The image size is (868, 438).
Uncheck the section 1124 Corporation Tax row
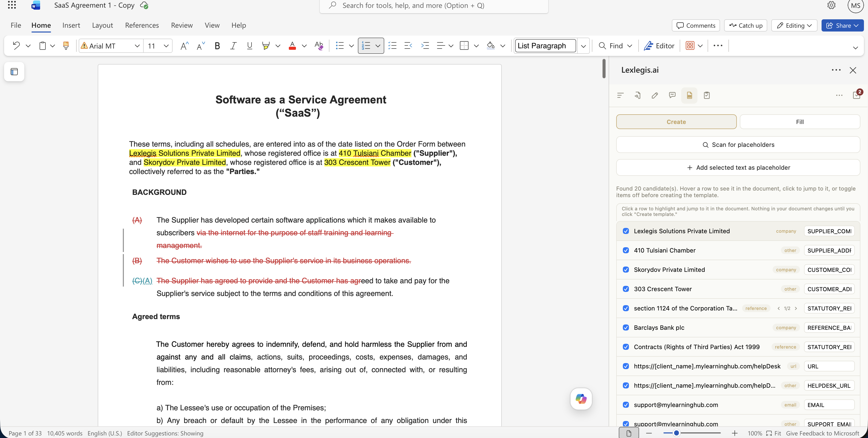[626, 308]
